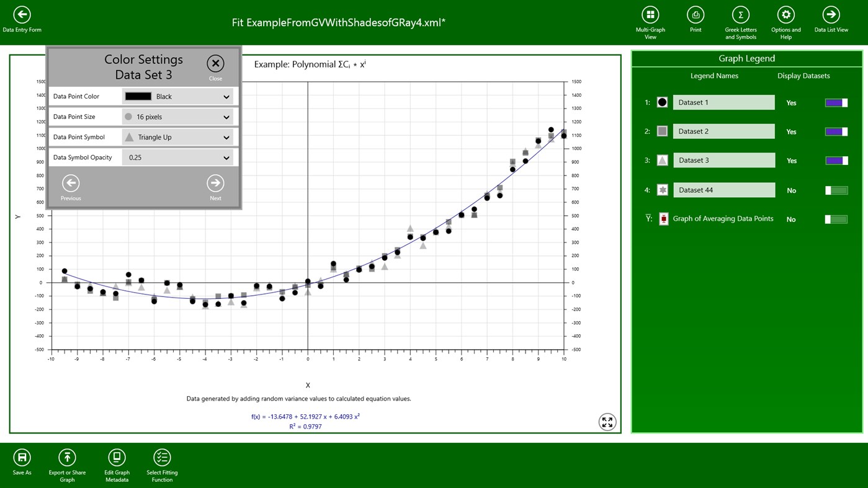Click the Save As icon
This screenshot has height=488, width=868.
(x=22, y=458)
